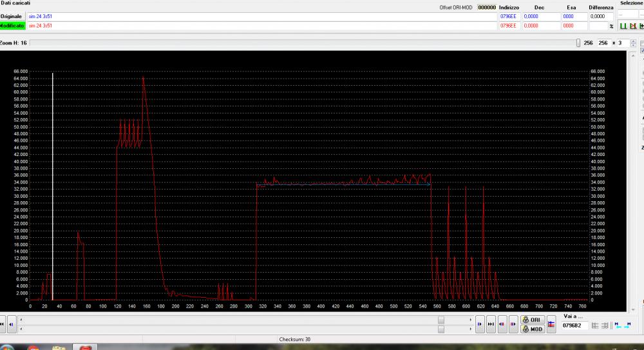The width and height of the screenshot is (644, 350).
Task: Open the Windows Start button
Action: [7, 347]
